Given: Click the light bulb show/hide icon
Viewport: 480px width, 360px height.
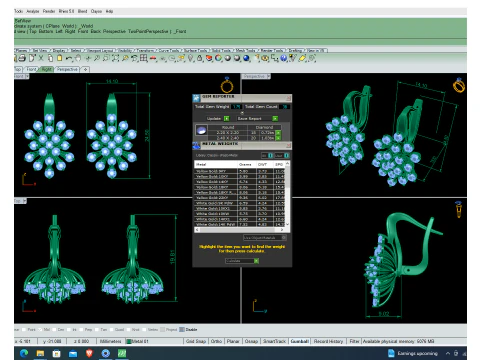Looking at the screenshot, I should pyautogui.click(x=190, y=58).
